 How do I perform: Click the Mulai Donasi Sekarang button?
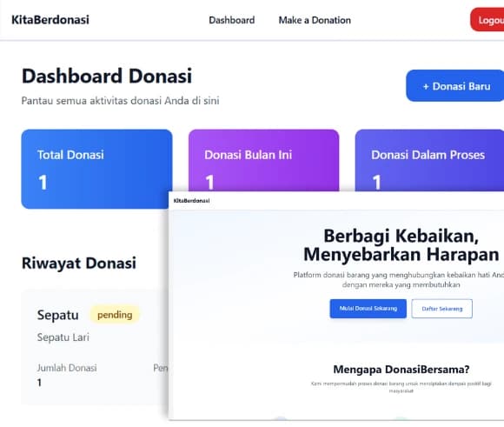pyautogui.click(x=368, y=309)
